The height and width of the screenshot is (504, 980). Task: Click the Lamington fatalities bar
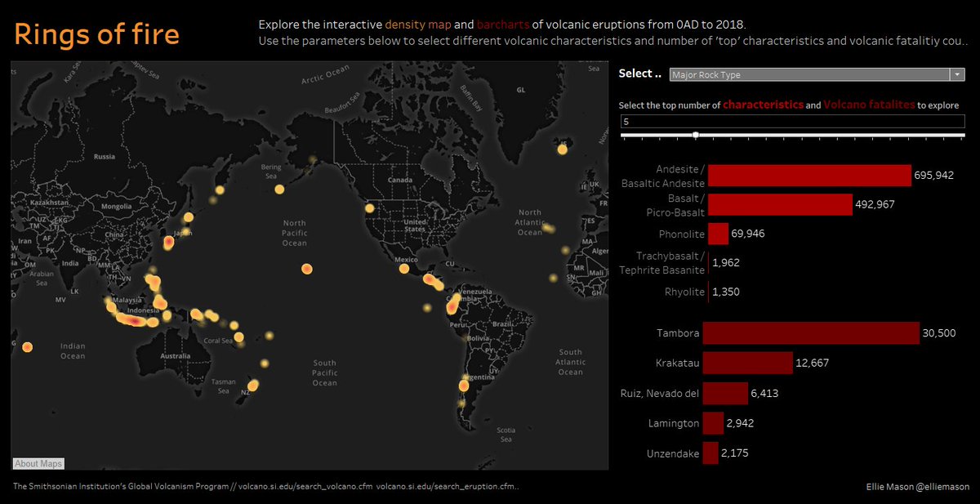(x=713, y=423)
